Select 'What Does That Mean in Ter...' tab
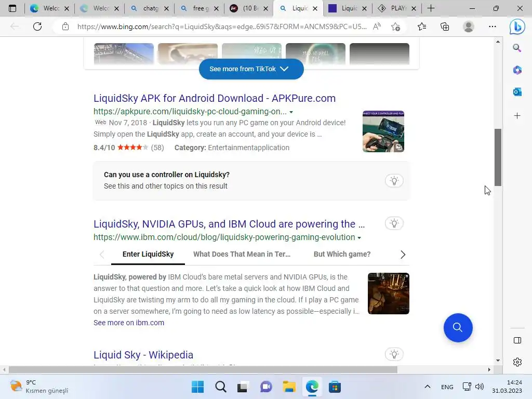This screenshot has height=399, width=532. (x=242, y=255)
